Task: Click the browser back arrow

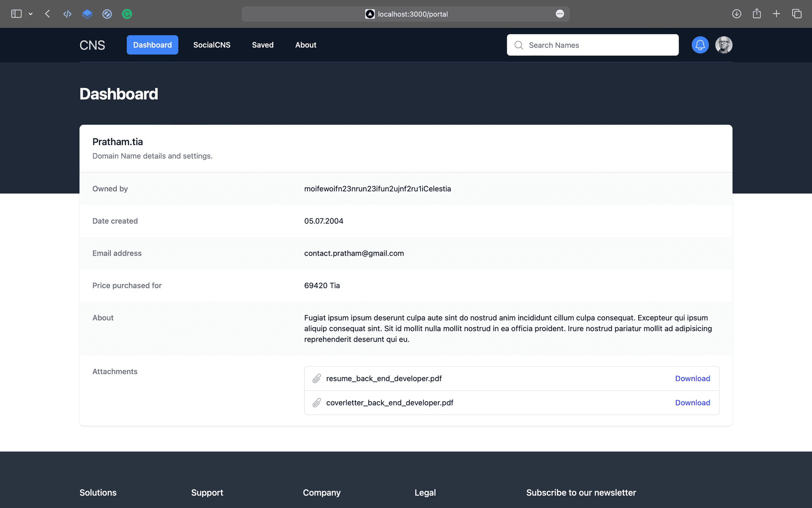Action: click(x=47, y=14)
